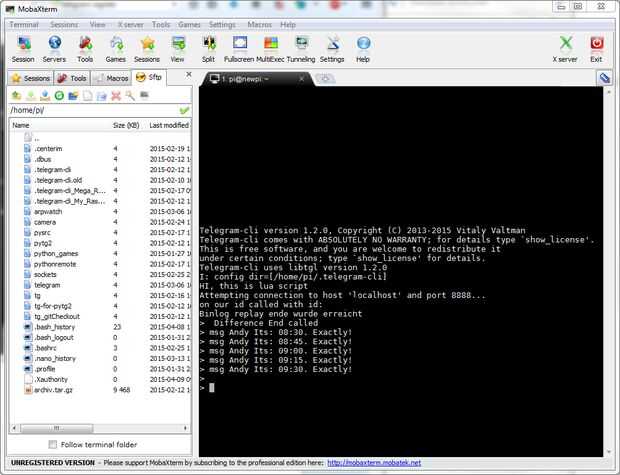Open Settings from the toolbar
The image size is (620, 475).
[332, 49]
